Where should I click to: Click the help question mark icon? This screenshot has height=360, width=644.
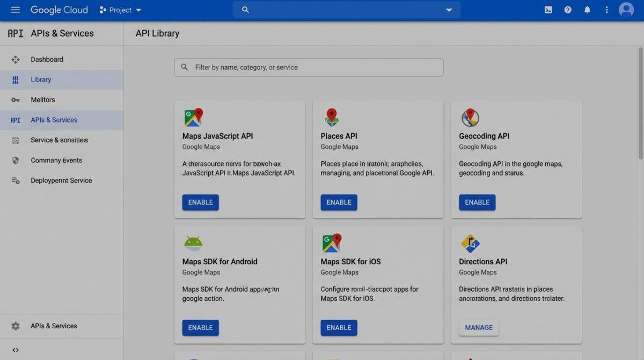pos(568,10)
